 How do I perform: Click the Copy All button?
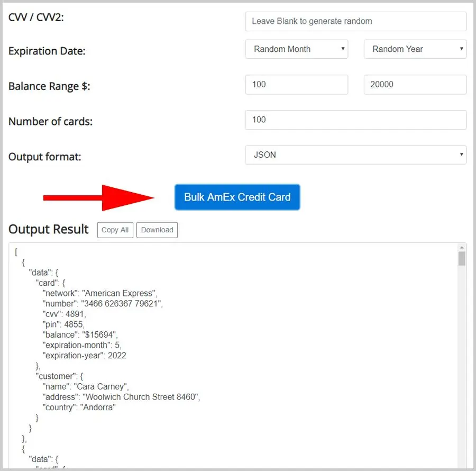pyautogui.click(x=115, y=230)
